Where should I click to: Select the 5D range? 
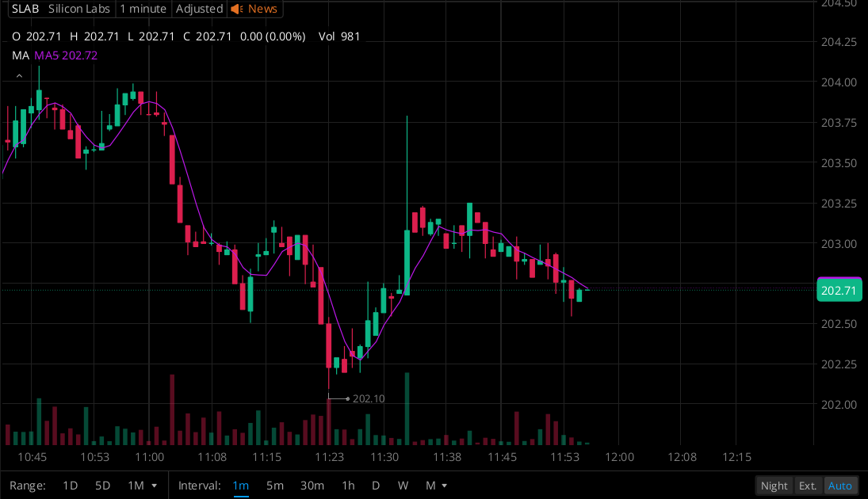pyautogui.click(x=102, y=486)
